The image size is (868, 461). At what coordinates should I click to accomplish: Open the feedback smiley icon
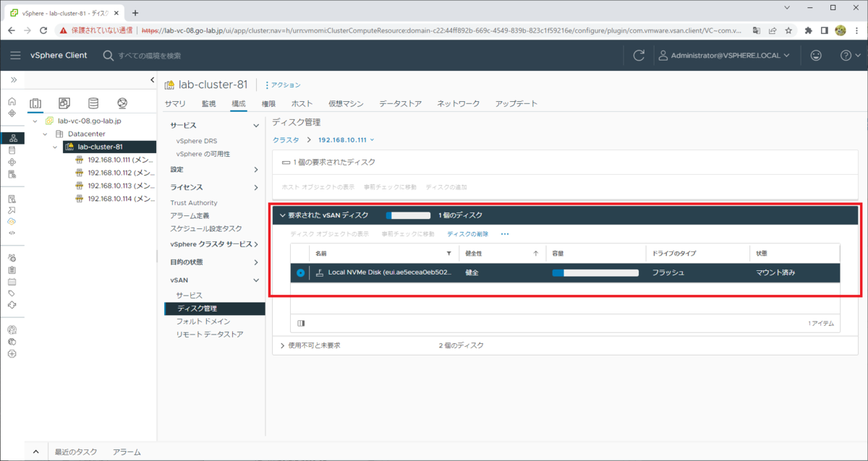[816, 56]
